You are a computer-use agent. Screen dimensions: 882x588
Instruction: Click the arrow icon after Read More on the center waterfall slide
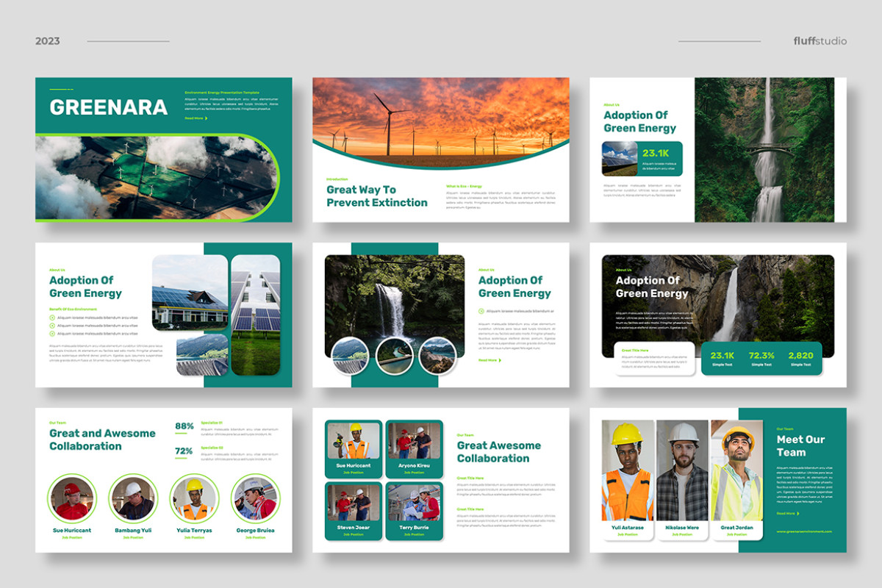tap(500, 360)
